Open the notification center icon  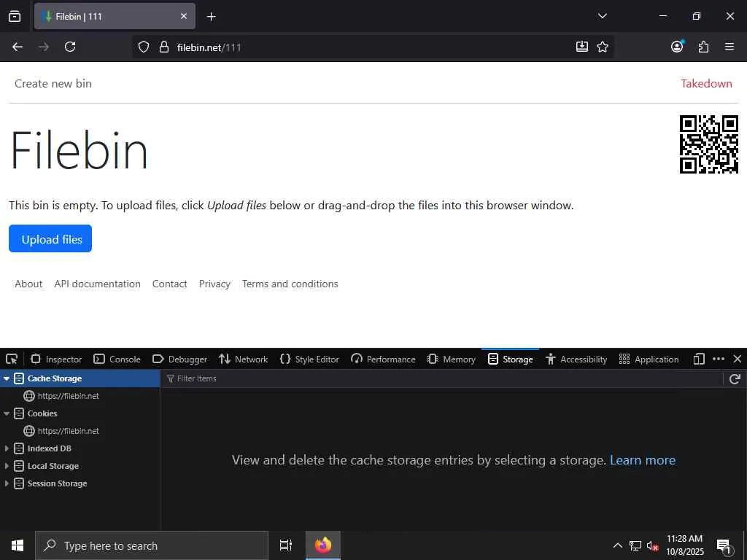724,546
